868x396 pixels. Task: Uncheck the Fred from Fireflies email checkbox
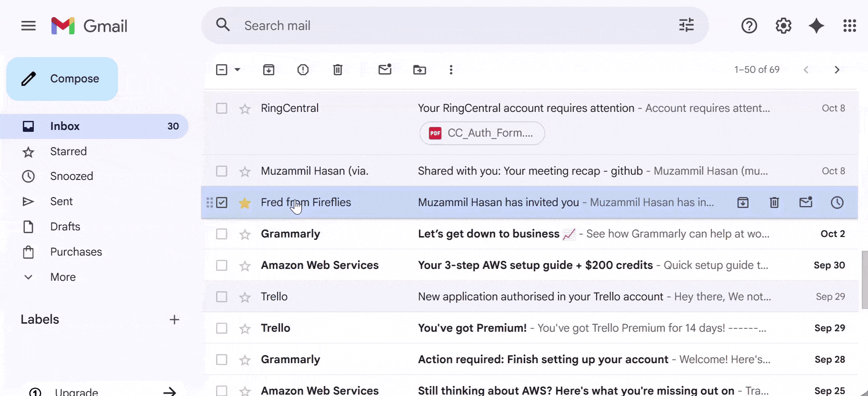pos(222,203)
